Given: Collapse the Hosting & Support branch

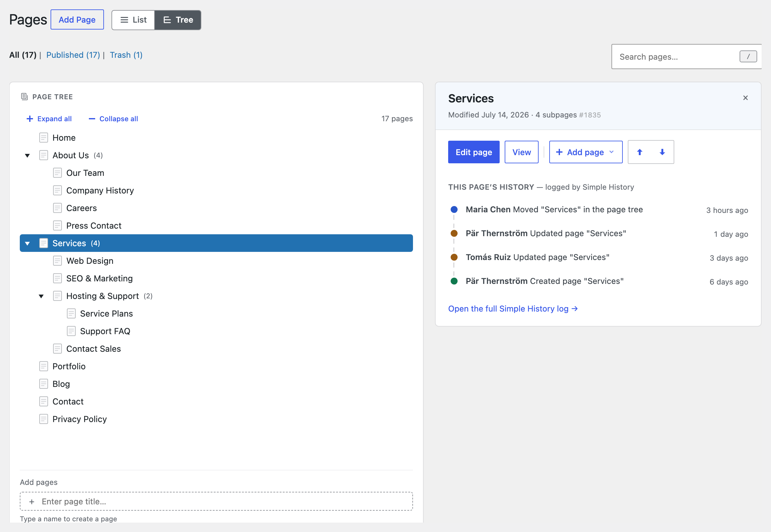Looking at the screenshot, I should 41,296.
